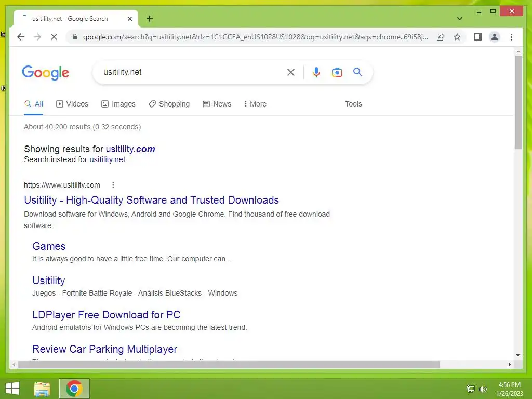This screenshot has width=532, height=399.
Task: Open the result options three-dot menu
Action: (x=113, y=185)
